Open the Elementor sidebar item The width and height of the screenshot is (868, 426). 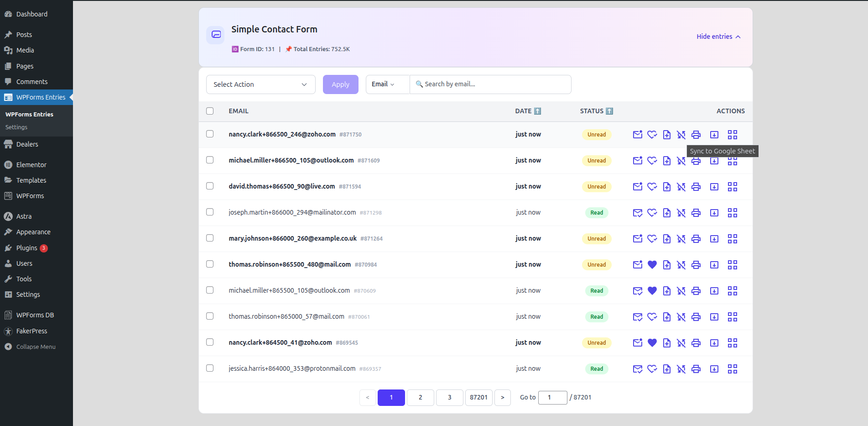(x=31, y=164)
